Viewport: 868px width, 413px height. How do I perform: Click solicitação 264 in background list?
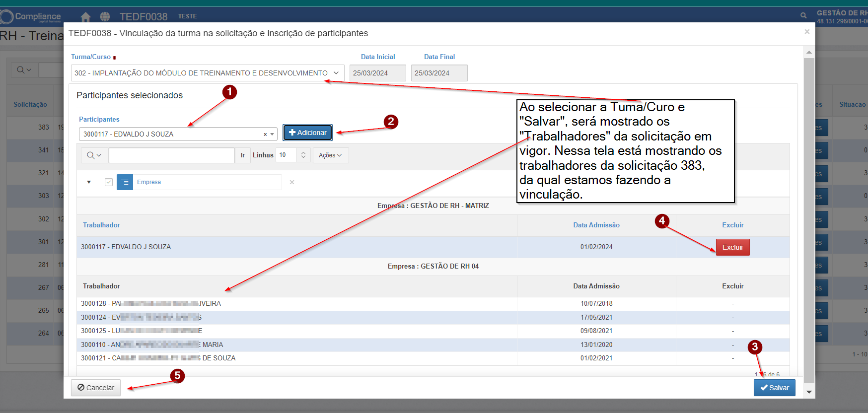pyautogui.click(x=44, y=333)
